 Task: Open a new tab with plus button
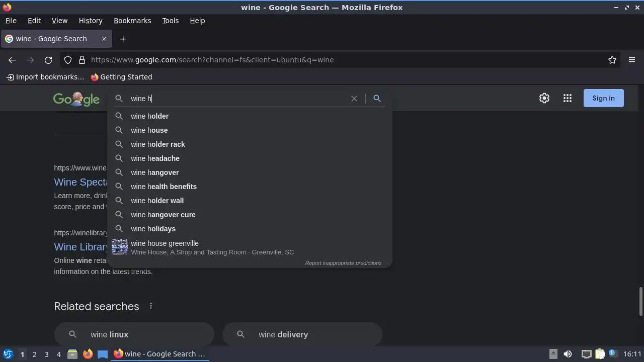pyautogui.click(x=123, y=39)
